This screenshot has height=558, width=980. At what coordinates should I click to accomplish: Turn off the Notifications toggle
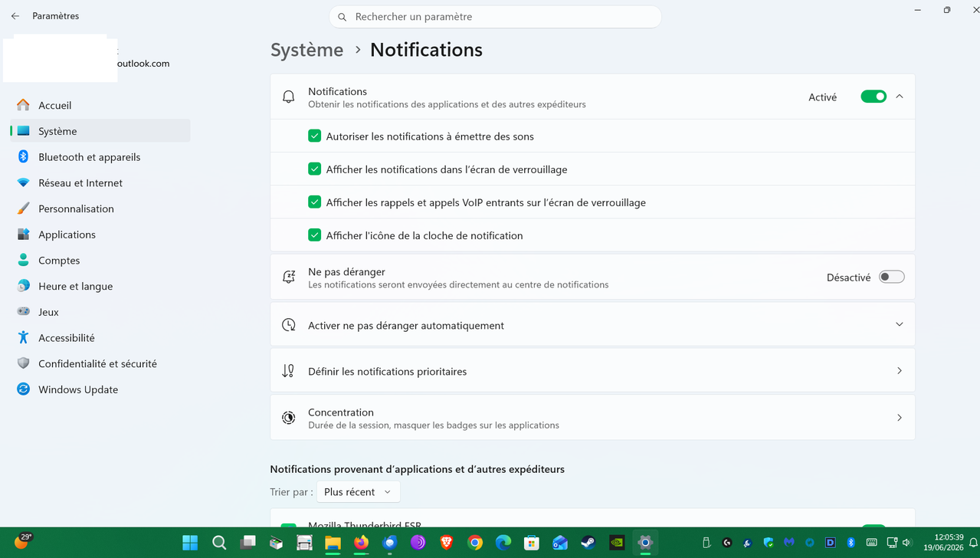click(x=873, y=97)
